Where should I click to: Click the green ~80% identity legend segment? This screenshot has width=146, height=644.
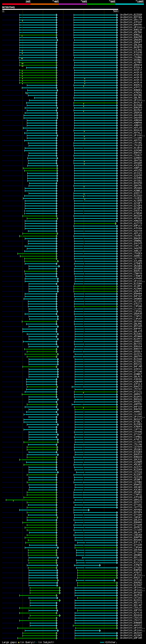click(101, 4)
